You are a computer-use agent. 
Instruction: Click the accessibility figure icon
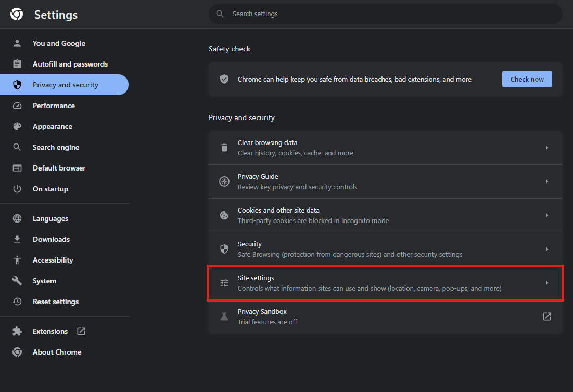coord(17,260)
